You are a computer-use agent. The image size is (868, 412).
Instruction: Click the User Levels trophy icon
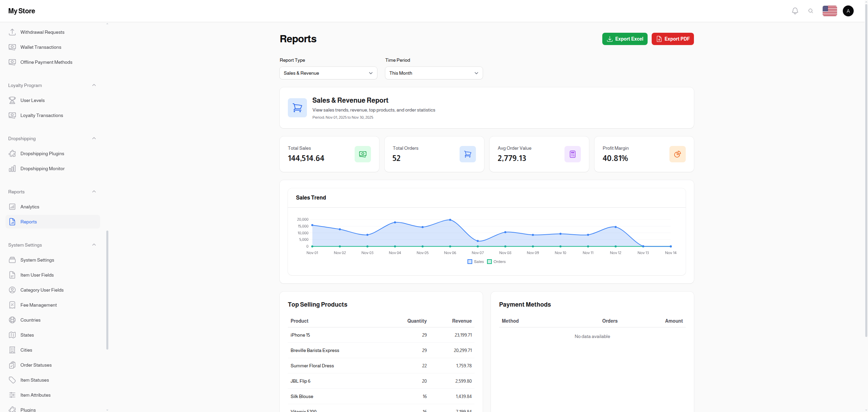[x=12, y=100]
